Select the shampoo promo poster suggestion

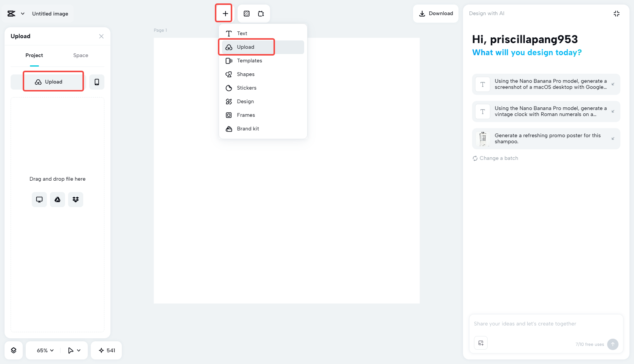(546, 138)
